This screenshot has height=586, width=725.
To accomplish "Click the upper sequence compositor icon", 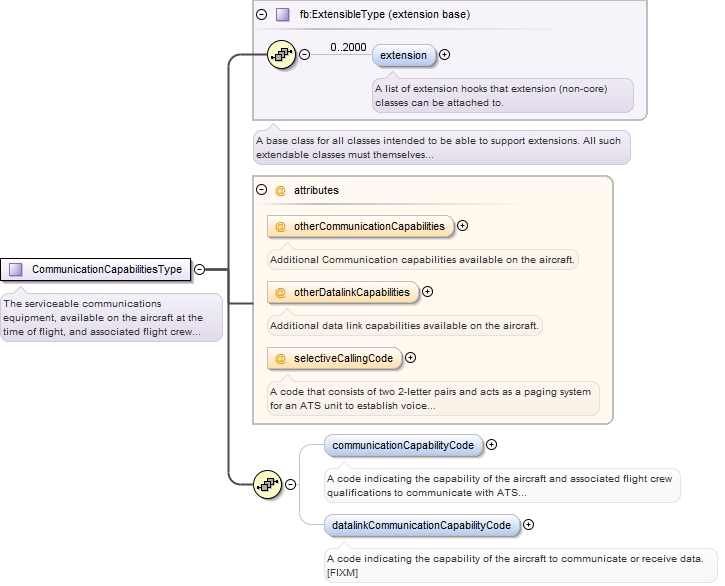I will click(x=282, y=55).
